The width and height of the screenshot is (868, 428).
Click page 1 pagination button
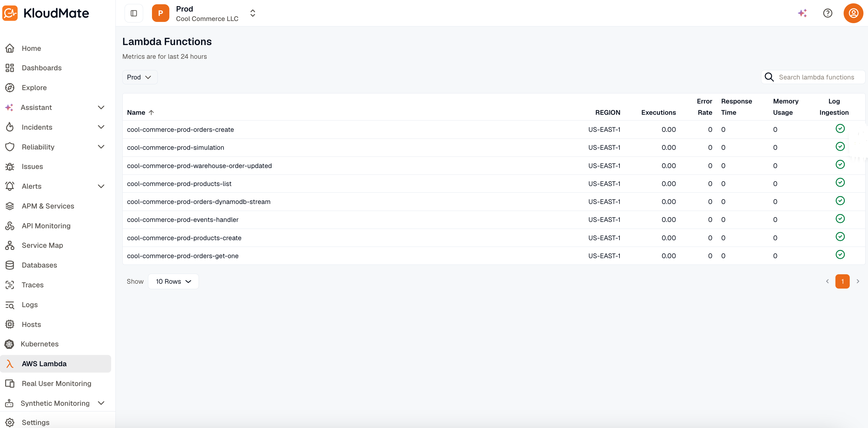[842, 282]
